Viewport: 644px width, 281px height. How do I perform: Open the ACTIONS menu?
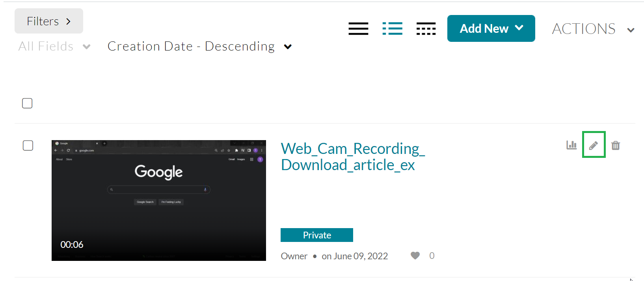[593, 29]
